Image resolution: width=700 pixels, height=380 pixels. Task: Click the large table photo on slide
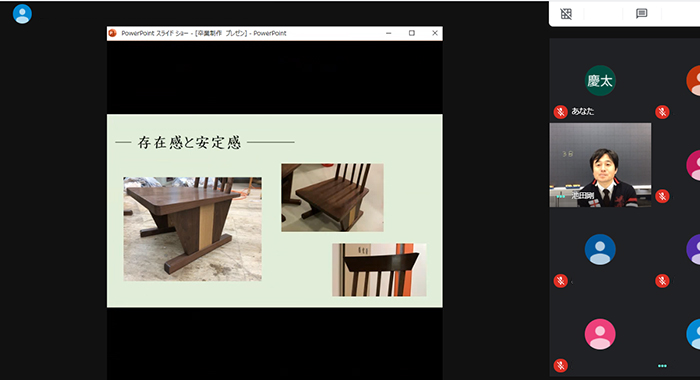click(x=193, y=229)
